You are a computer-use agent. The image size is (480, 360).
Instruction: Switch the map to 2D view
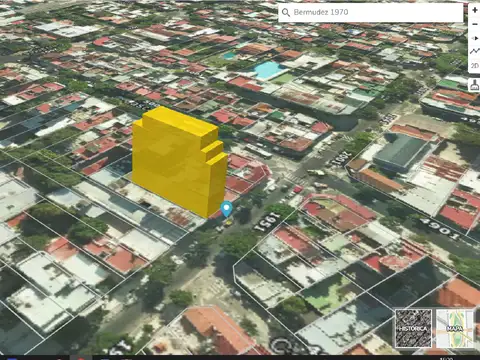point(474,65)
